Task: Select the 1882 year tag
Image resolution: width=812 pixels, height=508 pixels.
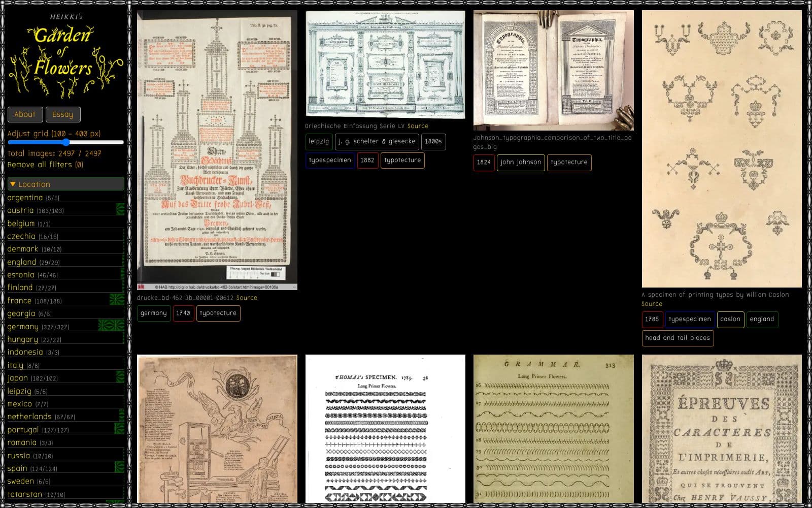Action: tap(367, 160)
